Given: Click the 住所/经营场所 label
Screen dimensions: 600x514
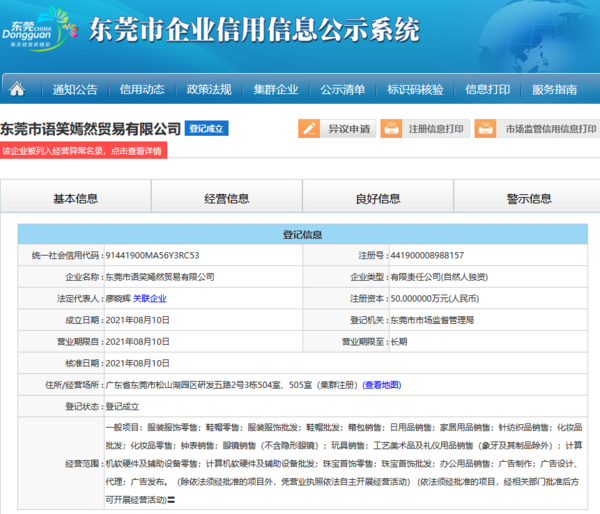Looking at the screenshot, I should (72, 385).
